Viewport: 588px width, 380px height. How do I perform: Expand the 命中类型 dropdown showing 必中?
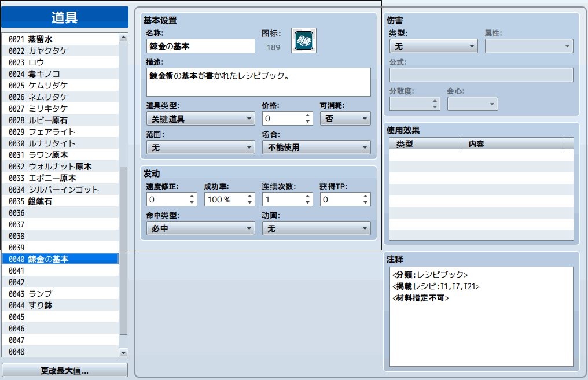(201, 228)
